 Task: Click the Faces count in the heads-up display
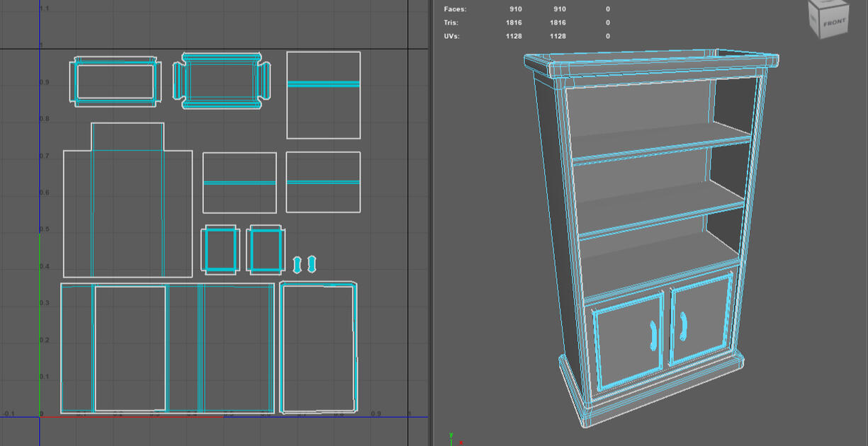click(516, 9)
